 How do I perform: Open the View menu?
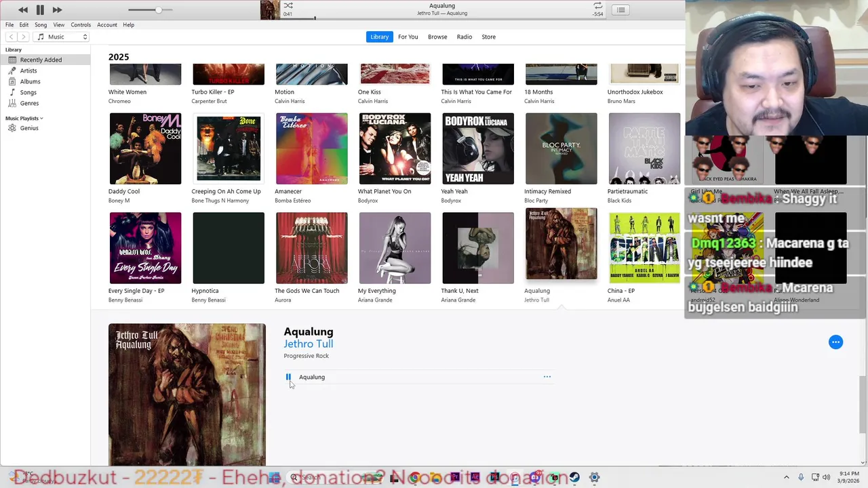59,25
